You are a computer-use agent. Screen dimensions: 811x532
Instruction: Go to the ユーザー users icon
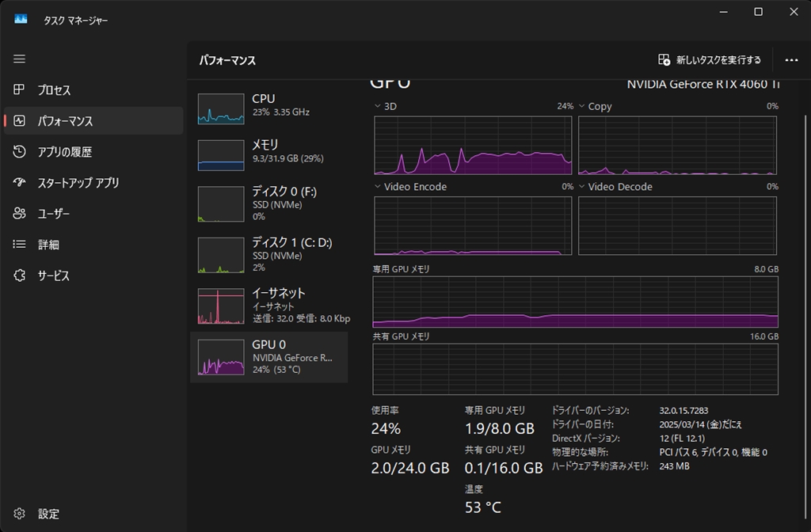[20, 214]
